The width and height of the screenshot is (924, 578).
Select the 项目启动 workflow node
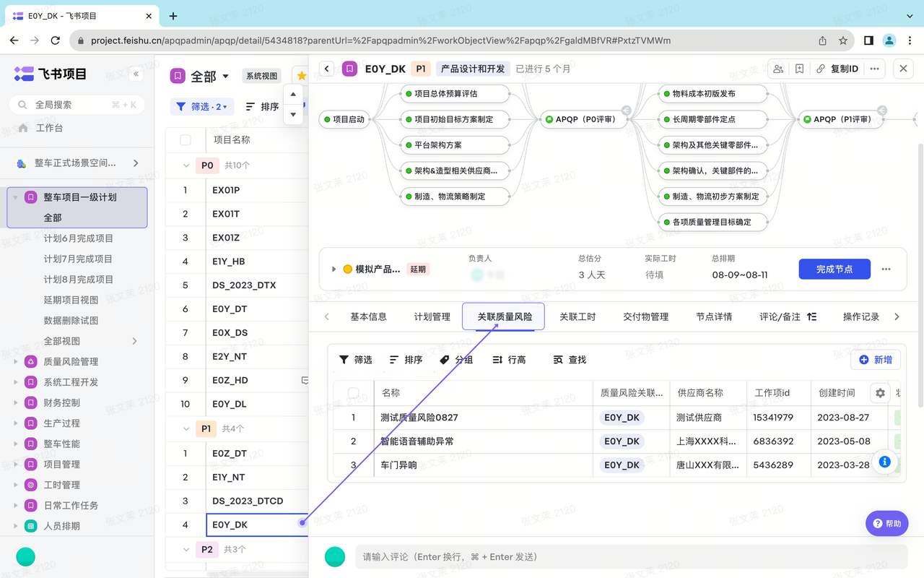344,119
